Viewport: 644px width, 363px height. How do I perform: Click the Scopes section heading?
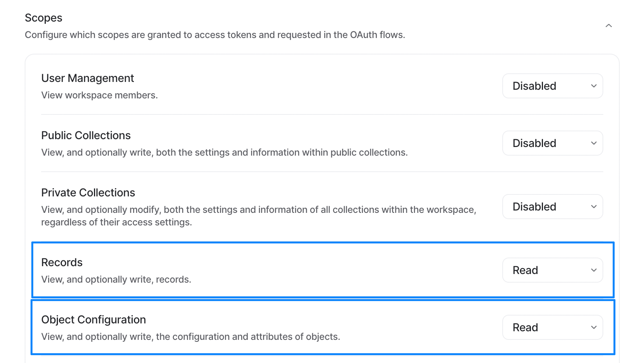pos(43,18)
